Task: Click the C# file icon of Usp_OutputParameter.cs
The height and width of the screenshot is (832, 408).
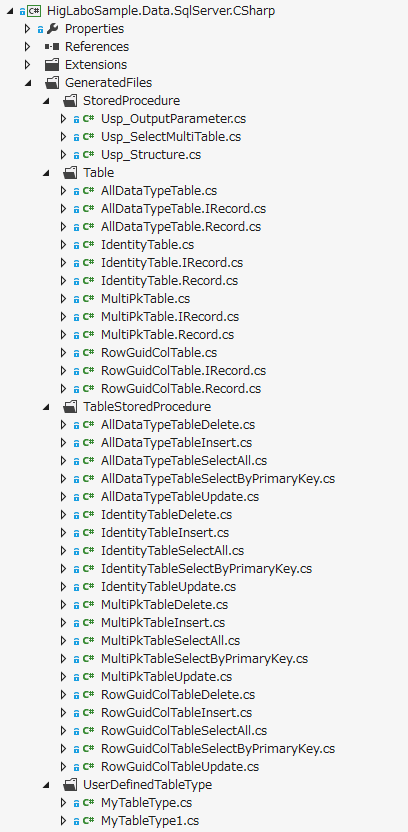Action: pyautogui.click(x=89, y=119)
